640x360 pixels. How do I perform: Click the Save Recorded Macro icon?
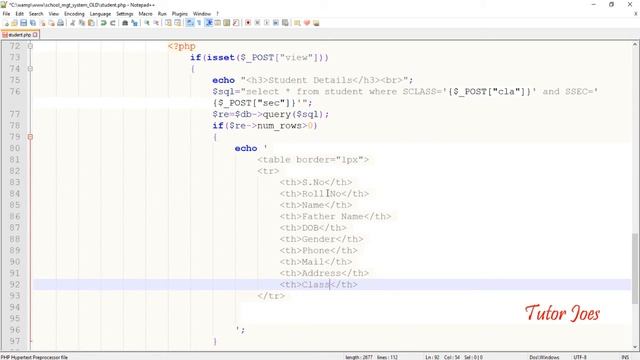point(285,23)
